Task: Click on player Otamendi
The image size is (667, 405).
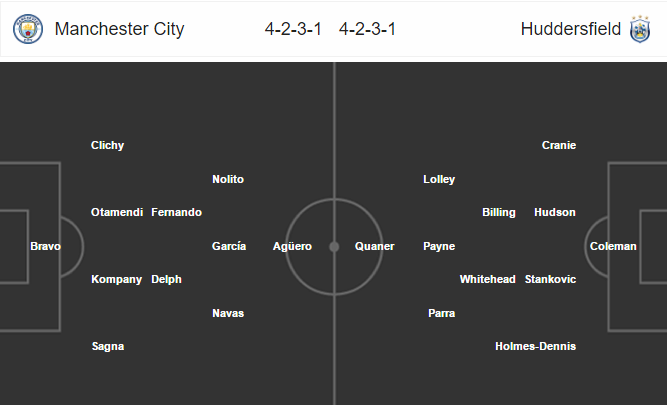Action: (x=117, y=212)
